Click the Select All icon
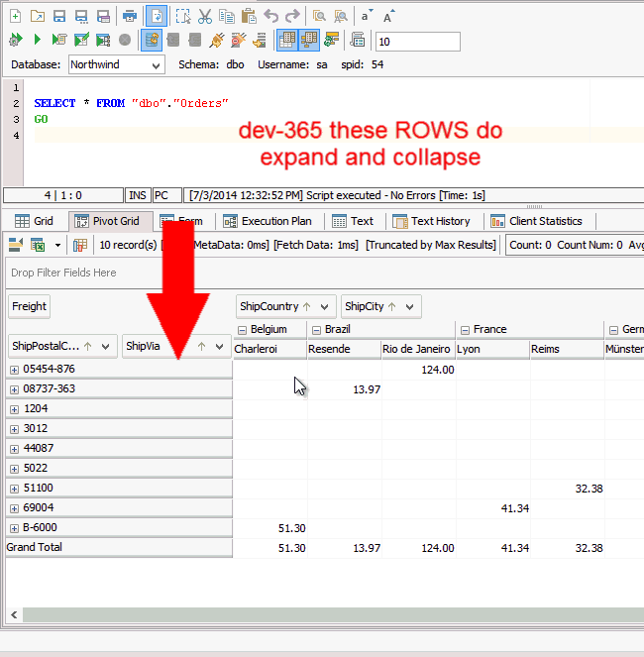Viewport: 644px width, 657px height. (183, 16)
